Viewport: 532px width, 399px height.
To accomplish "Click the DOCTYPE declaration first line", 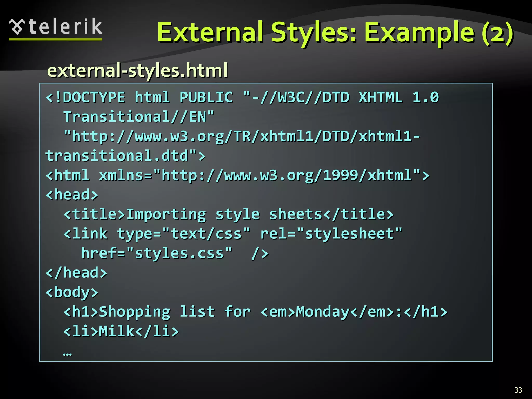I will (x=242, y=97).
